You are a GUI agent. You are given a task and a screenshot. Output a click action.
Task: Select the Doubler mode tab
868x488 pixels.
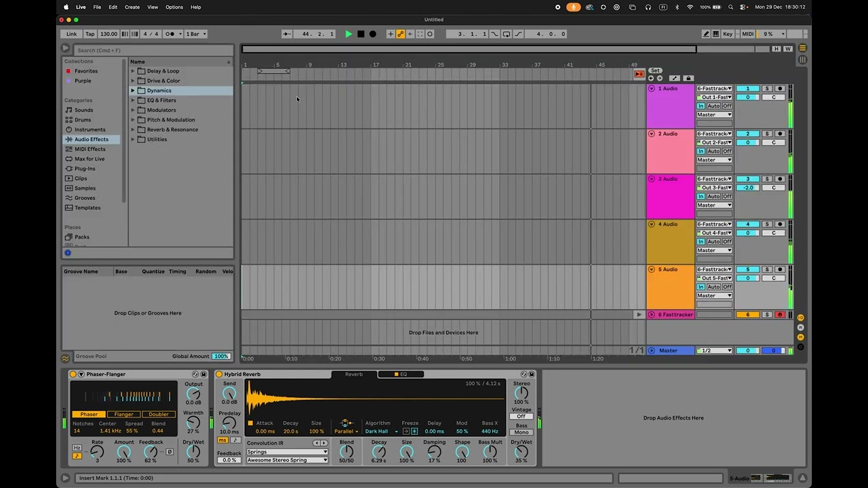tap(159, 414)
